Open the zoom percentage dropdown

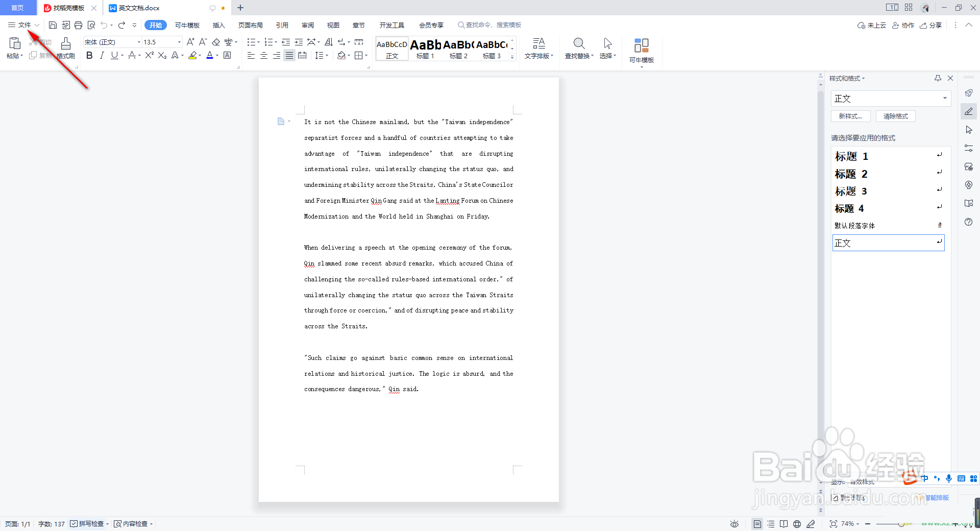[x=857, y=524]
